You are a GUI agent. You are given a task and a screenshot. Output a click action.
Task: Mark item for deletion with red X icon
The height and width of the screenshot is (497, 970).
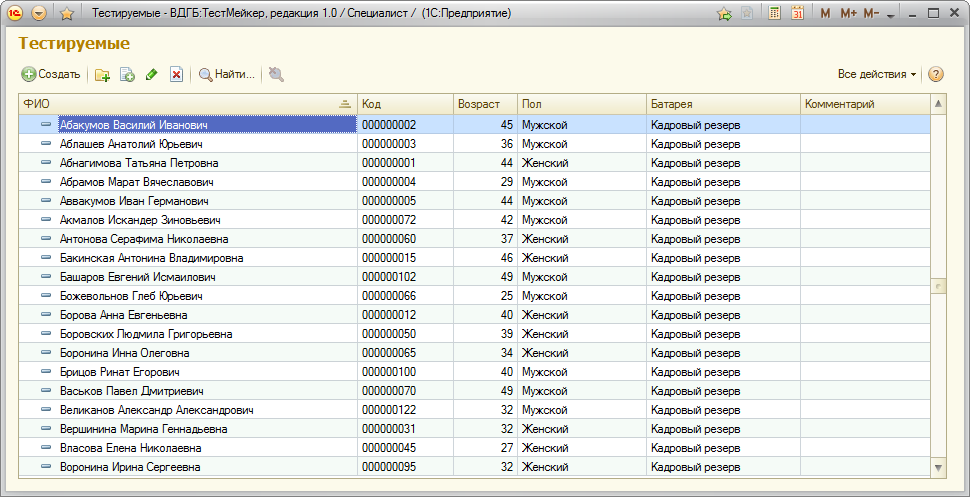(x=176, y=74)
